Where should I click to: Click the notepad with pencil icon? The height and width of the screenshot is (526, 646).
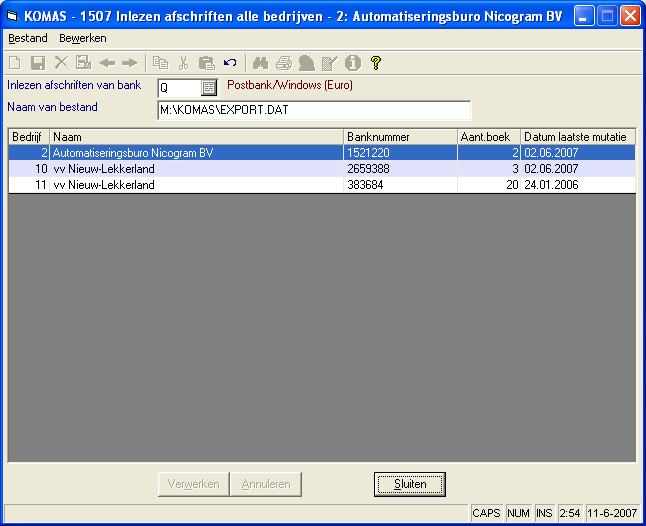click(x=330, y=63)
